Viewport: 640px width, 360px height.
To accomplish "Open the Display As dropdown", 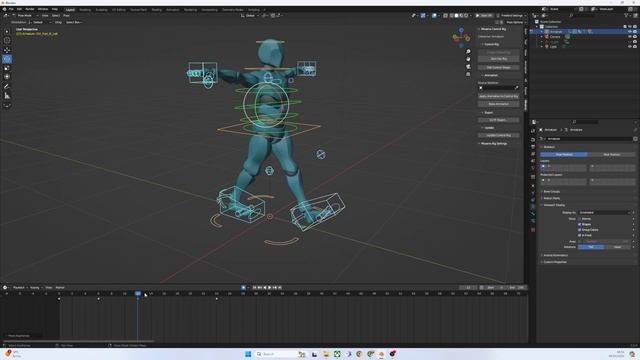I will coord(604,213).
